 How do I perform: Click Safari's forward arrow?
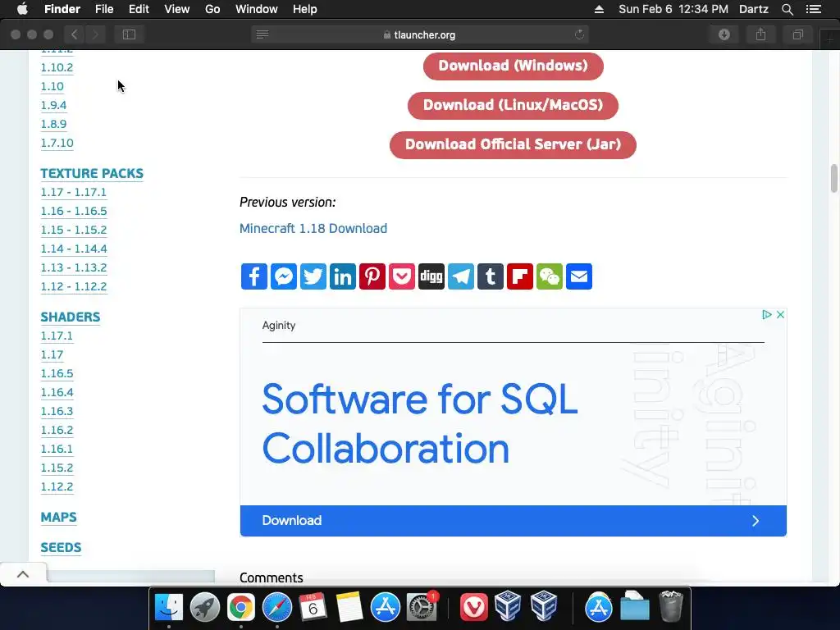[95, 34]
